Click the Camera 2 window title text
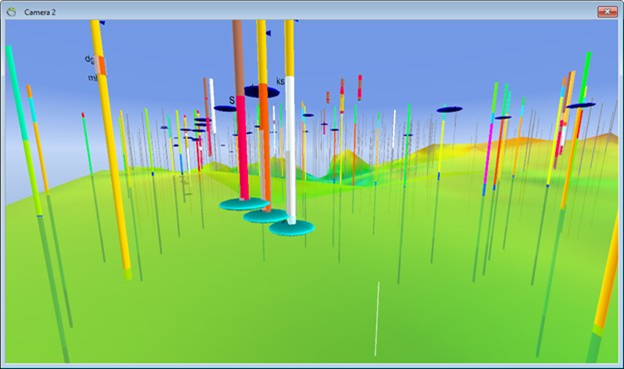 click(40, 12)
